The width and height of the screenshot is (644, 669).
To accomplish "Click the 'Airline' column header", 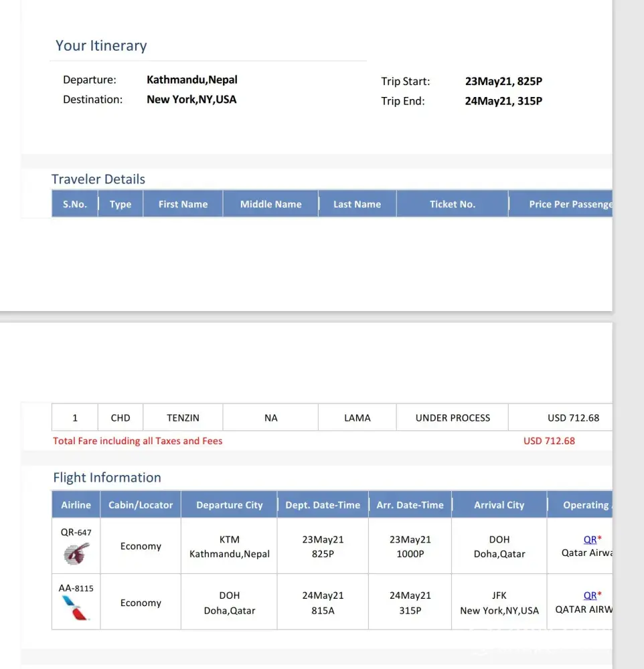I will pyautogui.click(x=76, y=504).
